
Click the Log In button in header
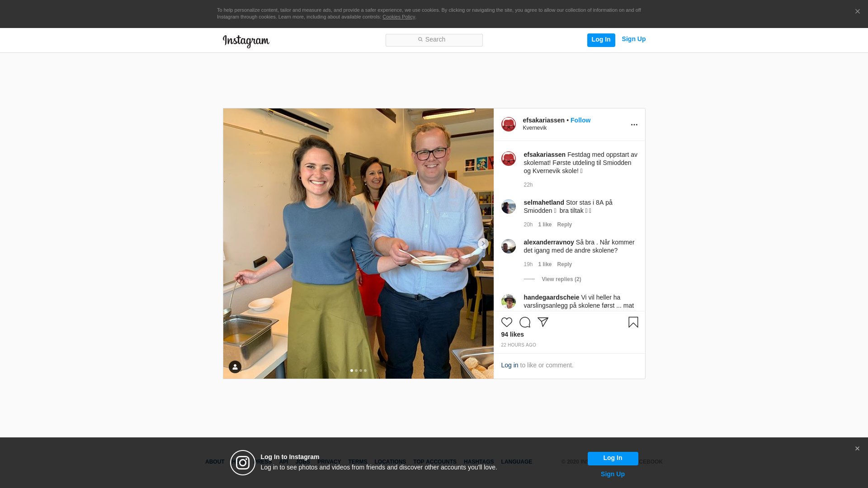[x=601, y=40]
